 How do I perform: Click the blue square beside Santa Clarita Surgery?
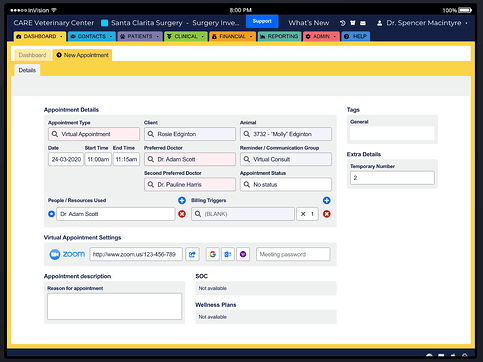point(104,23)
